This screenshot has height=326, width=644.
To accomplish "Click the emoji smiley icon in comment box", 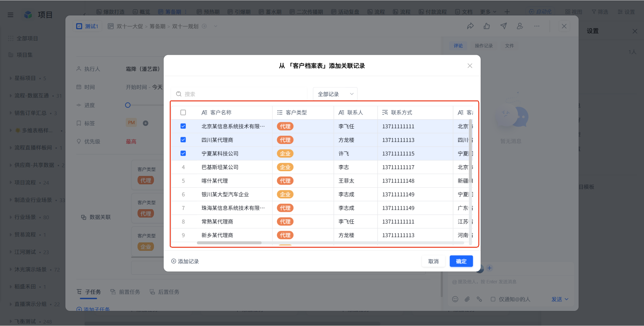I will (x=455, y=299).
